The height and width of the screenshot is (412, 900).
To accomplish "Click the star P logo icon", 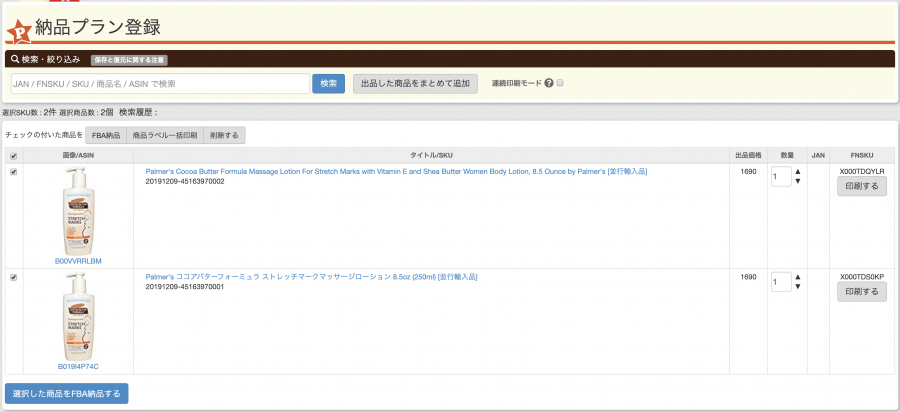I will point(18,31).
